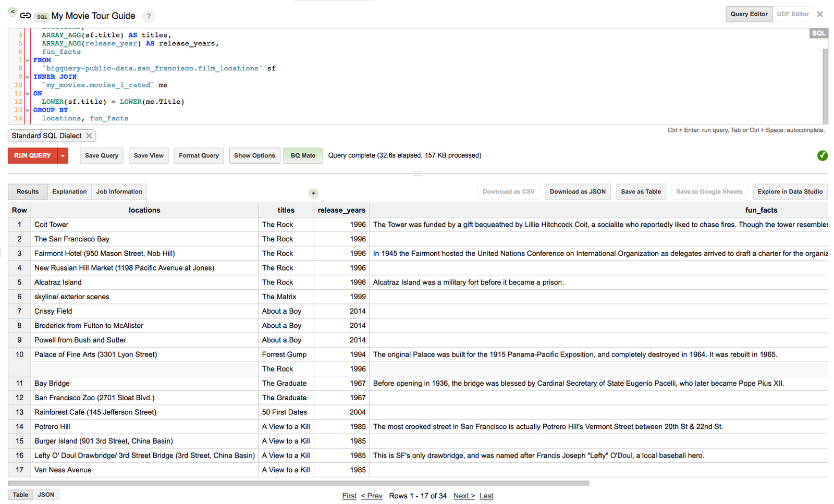834x504 pixels.
Task: Switch to the Query Editor tab
Action: coord(749,14)
